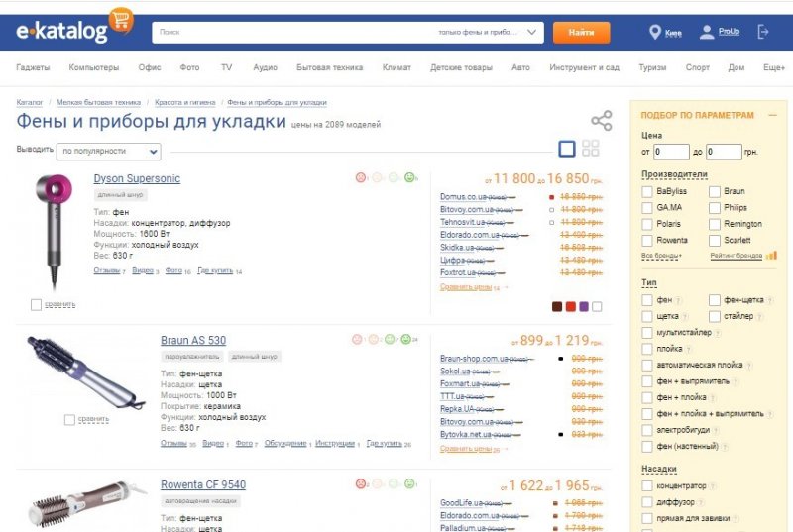Open Отзывы reviews link for Dyson
This screenshot has height=532, width=793.
point(107,270)
